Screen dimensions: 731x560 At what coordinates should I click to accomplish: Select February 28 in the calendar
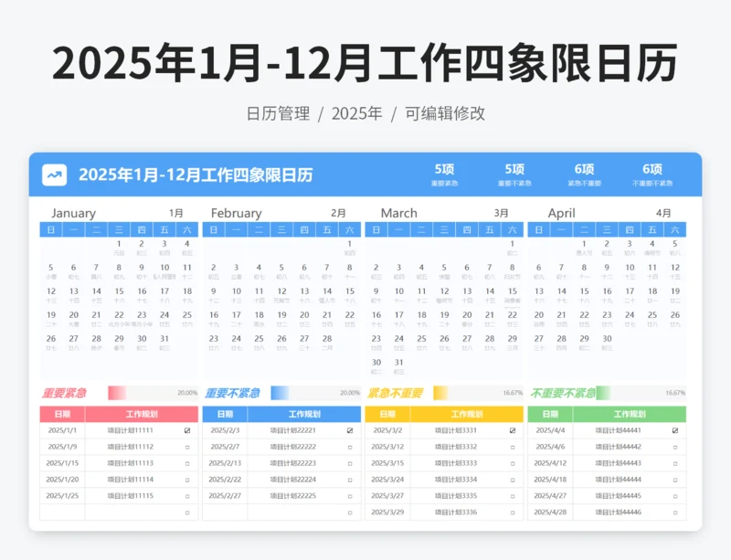[x=327, y=343]
